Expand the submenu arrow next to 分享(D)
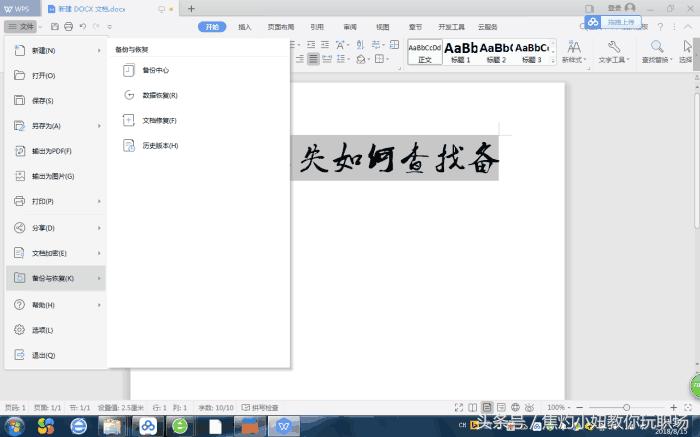Screen dimensions: 700x437 click(99, 228)
